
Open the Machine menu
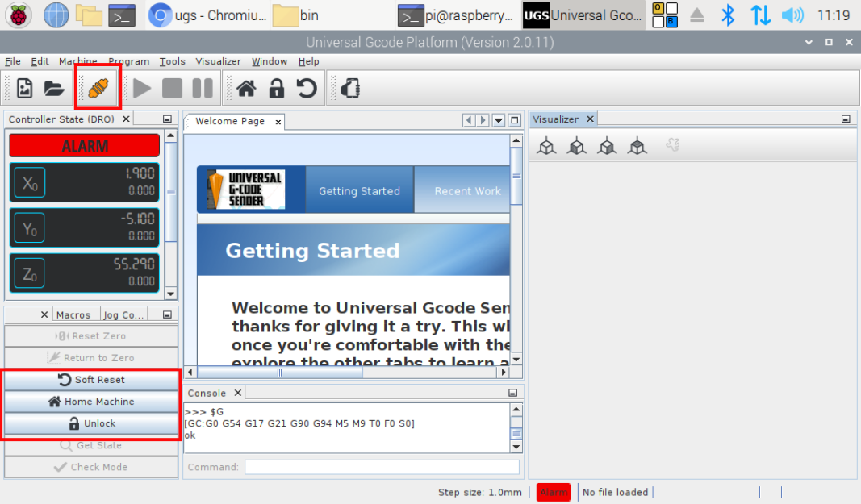78,61
